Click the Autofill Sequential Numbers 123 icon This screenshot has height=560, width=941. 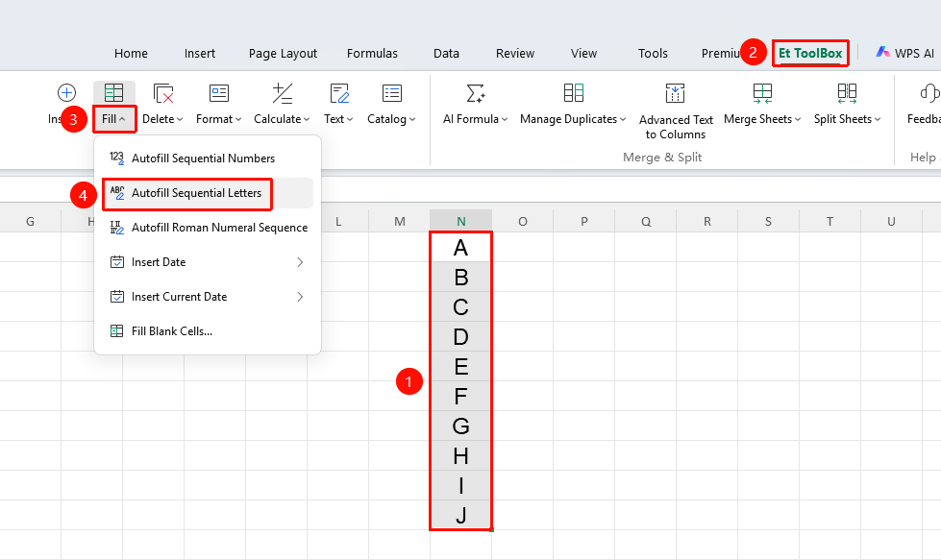click(x=117, y=158)
